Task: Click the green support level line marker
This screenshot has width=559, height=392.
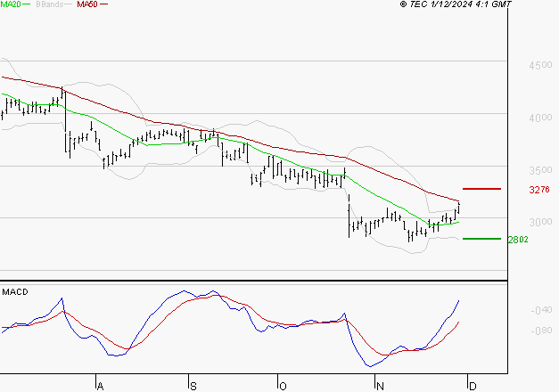Action: [481, 239]
